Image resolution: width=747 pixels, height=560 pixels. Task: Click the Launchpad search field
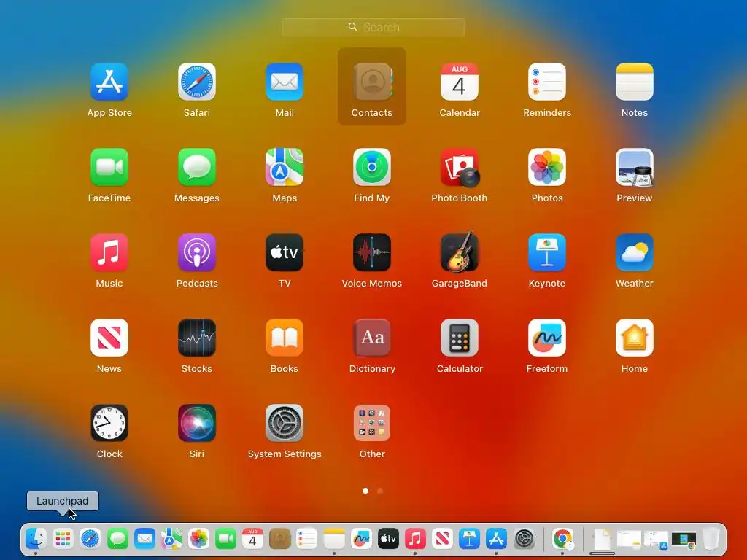373,27
